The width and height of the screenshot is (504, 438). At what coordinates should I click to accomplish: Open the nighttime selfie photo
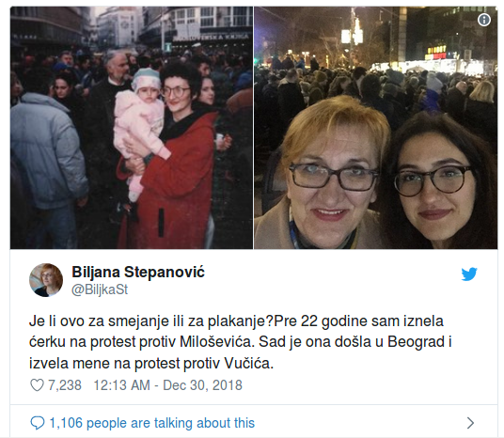click(x=376, y=128)
